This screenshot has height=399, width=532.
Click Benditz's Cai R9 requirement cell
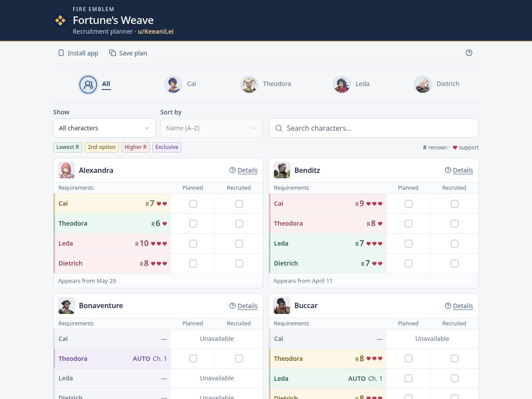click(328, 204)
